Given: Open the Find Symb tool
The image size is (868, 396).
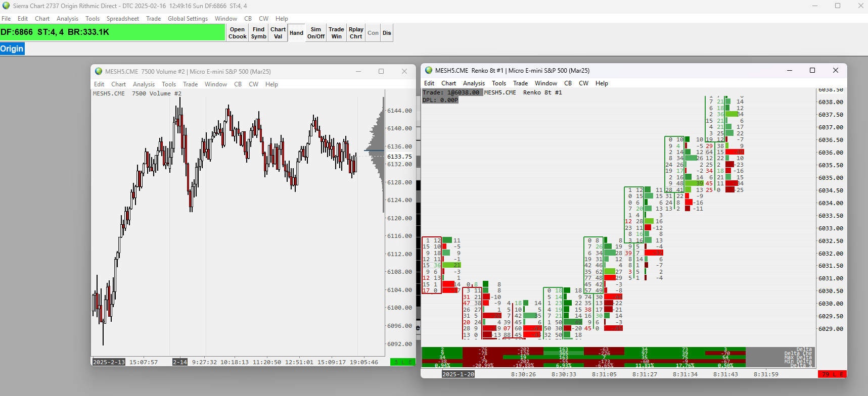Looking at the screenshot, I should [x=258, y=33].
